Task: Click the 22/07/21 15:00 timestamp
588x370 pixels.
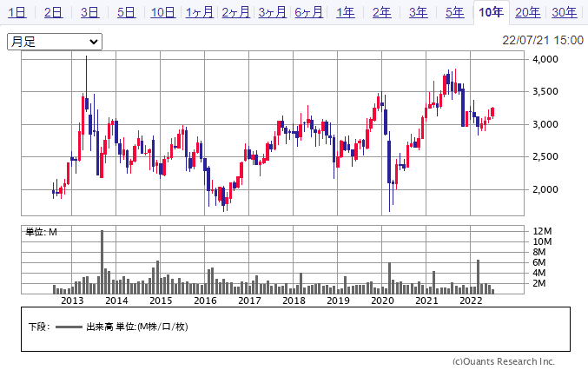Action: click(x=543, y=40)
